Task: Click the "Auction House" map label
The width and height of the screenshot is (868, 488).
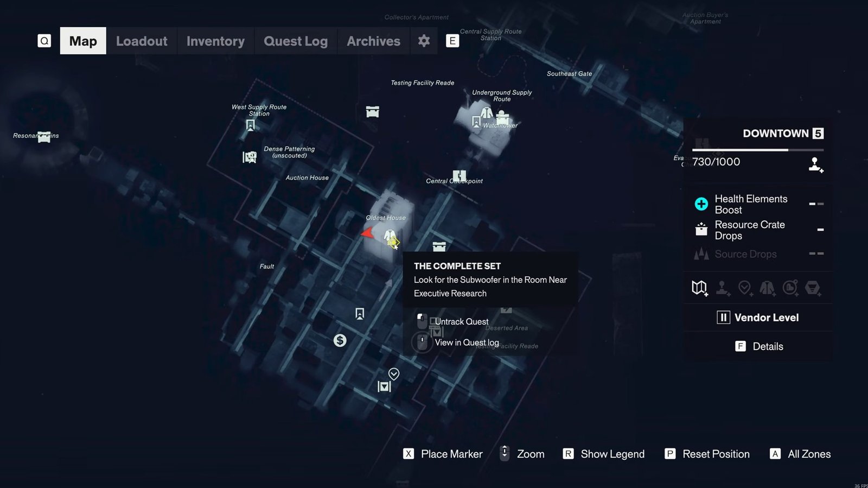Action: (x=307, y=178)
